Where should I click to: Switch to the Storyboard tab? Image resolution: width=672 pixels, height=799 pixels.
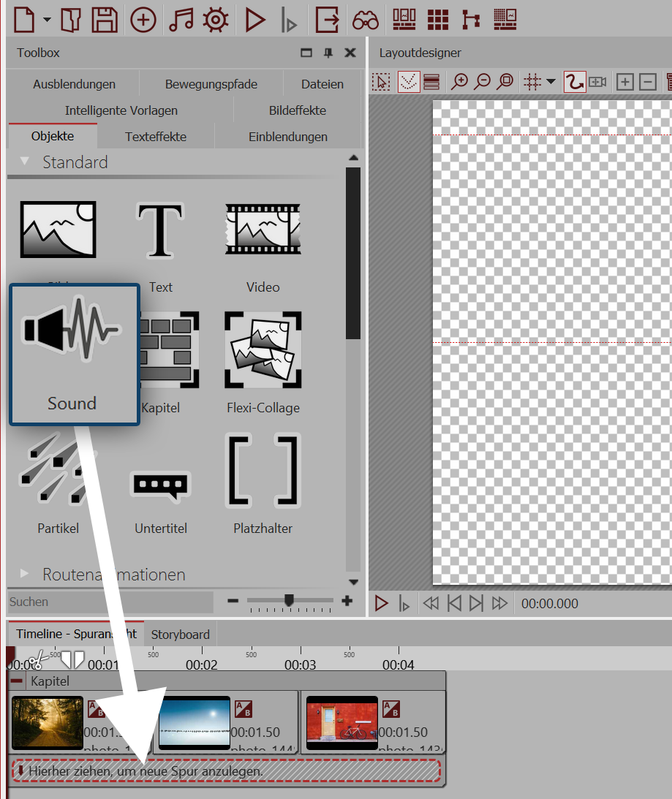[x=180, y=635]
